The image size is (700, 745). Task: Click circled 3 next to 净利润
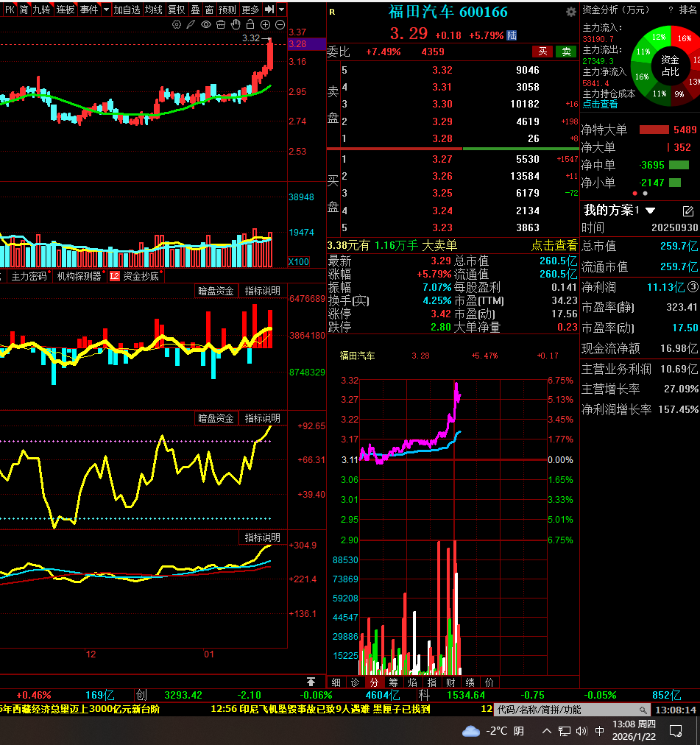(x=693, y=286)
